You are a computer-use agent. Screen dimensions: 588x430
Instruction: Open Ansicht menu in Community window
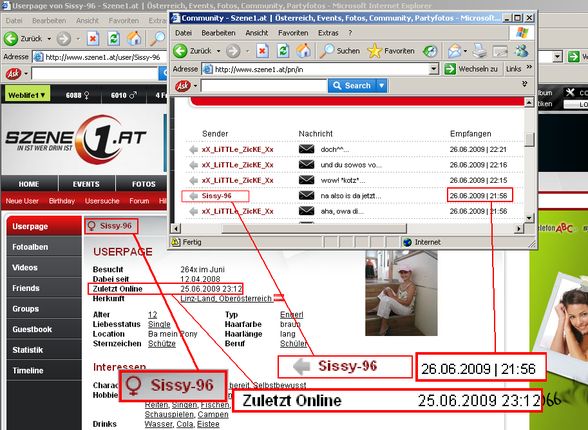(x=256, y=33)
